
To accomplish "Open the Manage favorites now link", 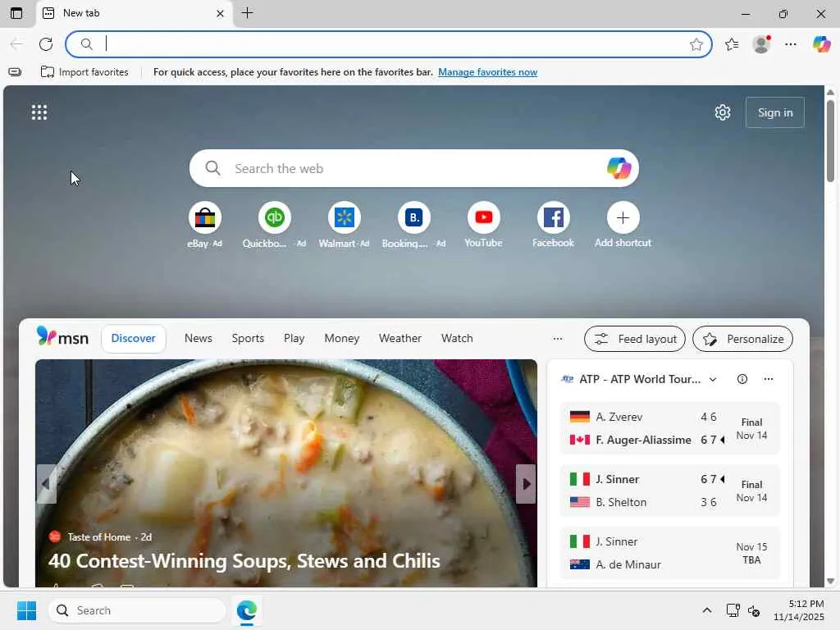I will coord(487,72).
